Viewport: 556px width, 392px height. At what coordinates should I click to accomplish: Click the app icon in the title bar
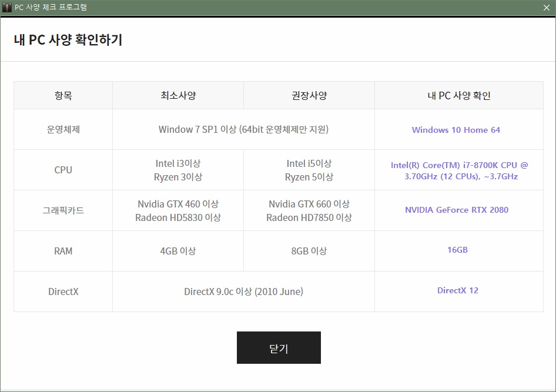(7, 8)
